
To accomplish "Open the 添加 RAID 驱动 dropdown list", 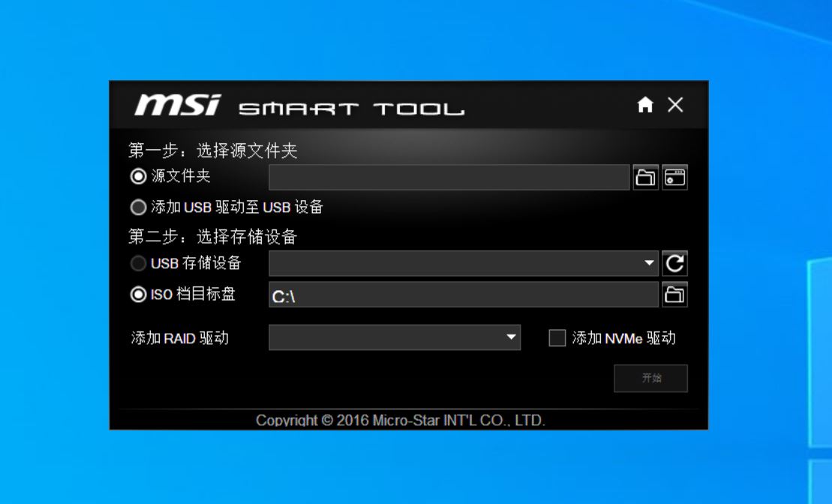I will [x=511, y=337].
